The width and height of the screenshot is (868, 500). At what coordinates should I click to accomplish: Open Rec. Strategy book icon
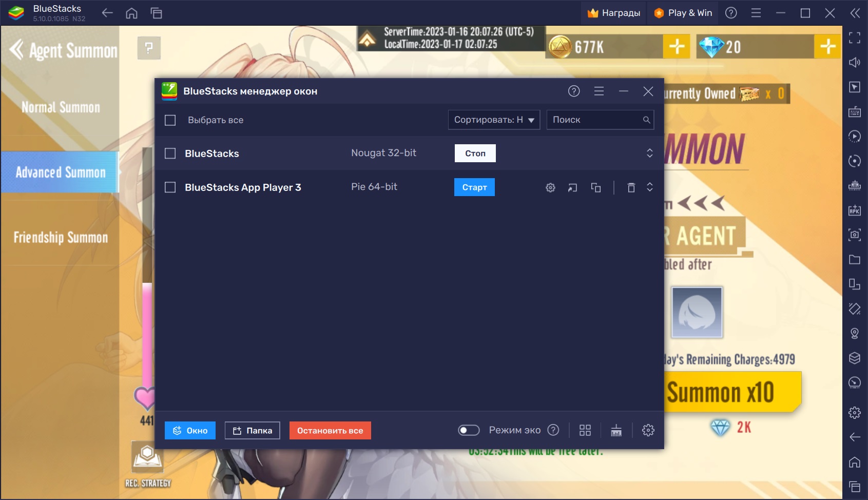click(x=148, y=458)
